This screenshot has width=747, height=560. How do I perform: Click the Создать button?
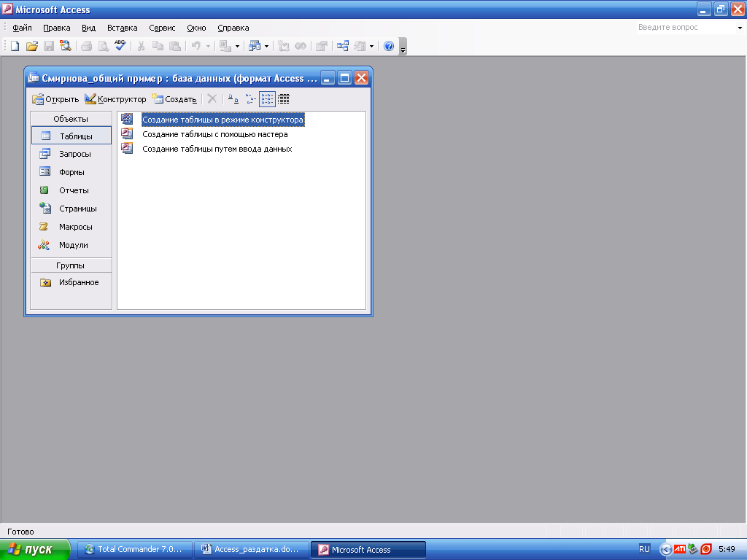[174, 99]
